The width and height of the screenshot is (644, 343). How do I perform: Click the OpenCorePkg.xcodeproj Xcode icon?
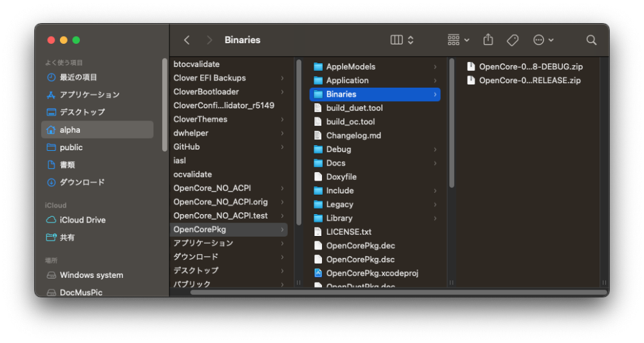(x=317, y=273)
